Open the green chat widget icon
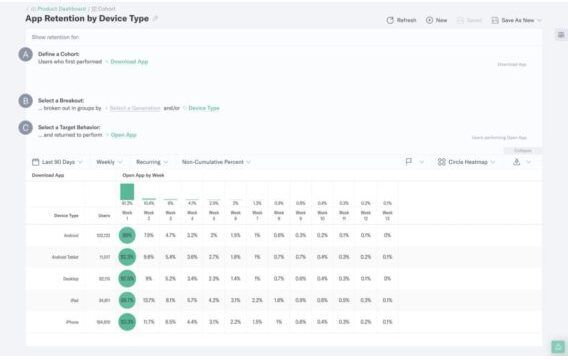Viewport: 568px width, 360px height. (x=558, y=347)
